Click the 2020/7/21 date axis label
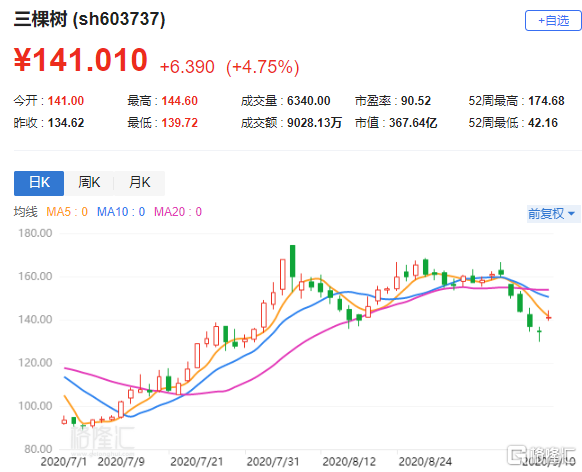Viewport: 582px width, 472px height. (x=197, y=462)
